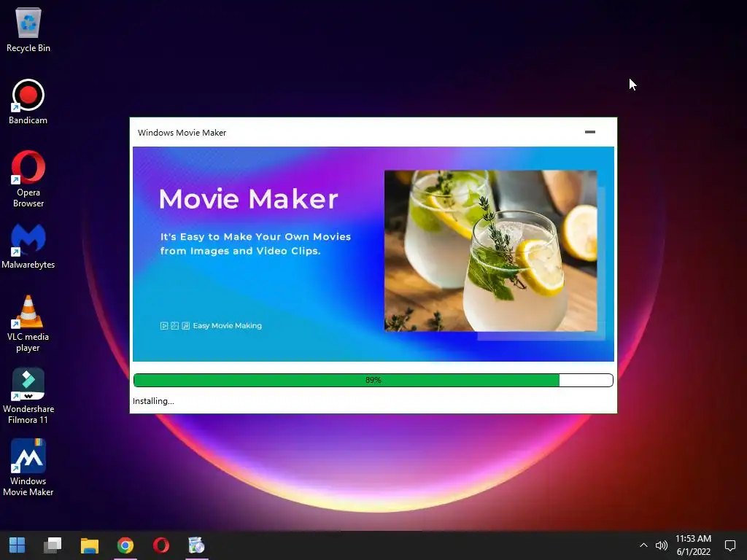Select the Wondershare Filmora 11 desktop shortcut
The height and width of the screenshot is (560, 747).
tap(28, 396)
